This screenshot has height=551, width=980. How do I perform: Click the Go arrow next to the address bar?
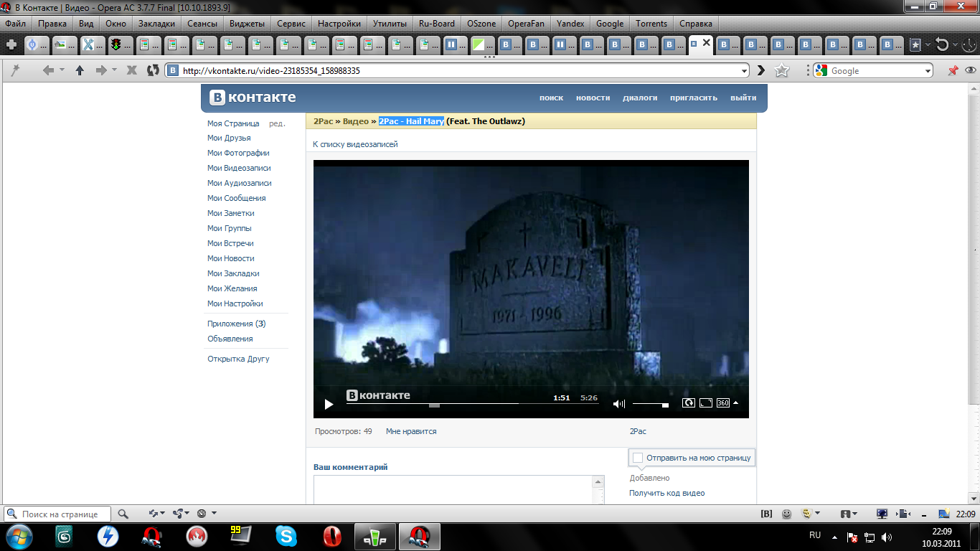761,70
